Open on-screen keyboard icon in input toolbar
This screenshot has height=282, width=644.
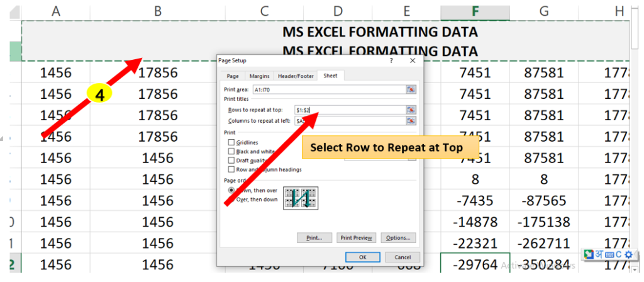pos(609,255)
